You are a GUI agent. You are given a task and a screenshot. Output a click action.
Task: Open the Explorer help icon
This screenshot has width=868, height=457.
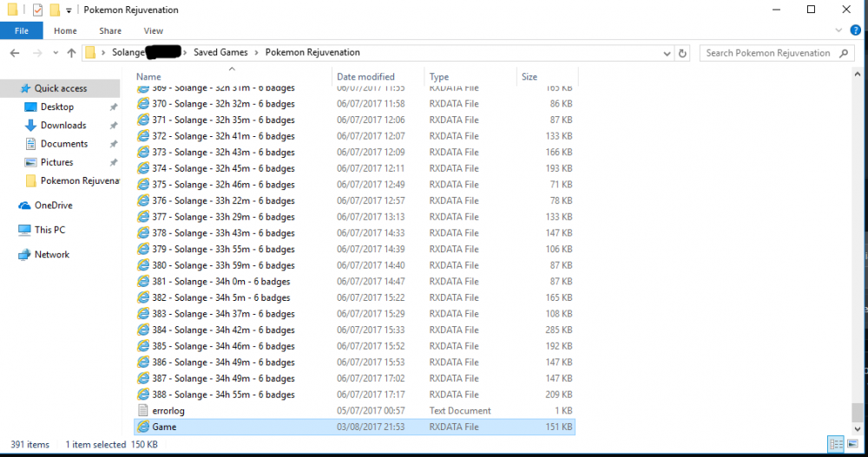855,30
